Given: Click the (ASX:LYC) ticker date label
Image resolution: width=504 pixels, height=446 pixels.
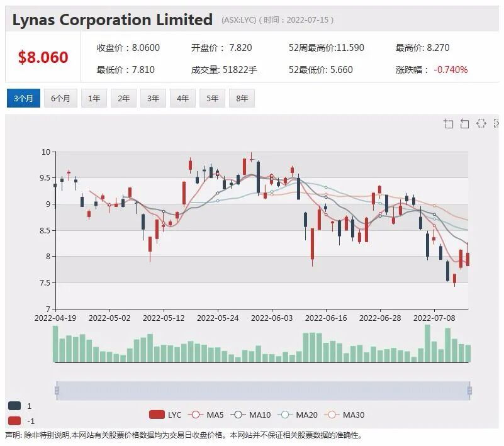Looking at the screenshot, I should (277, 20).
